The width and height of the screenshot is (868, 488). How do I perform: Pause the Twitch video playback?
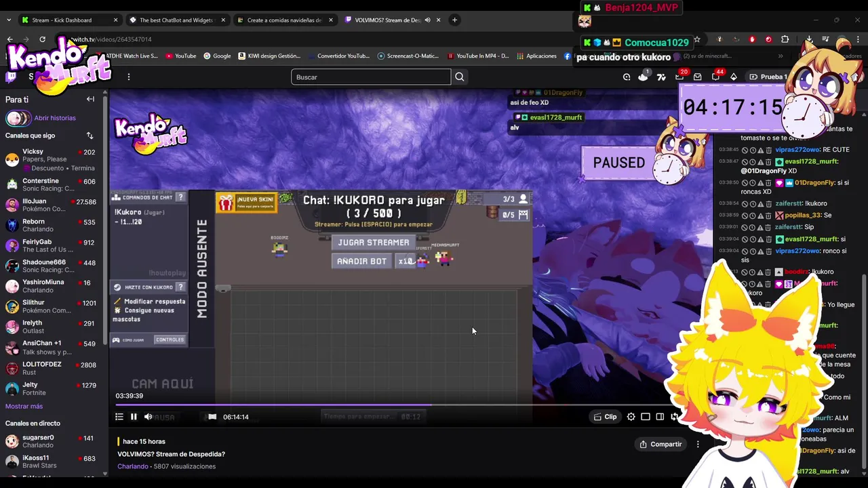tap(134, 417)
